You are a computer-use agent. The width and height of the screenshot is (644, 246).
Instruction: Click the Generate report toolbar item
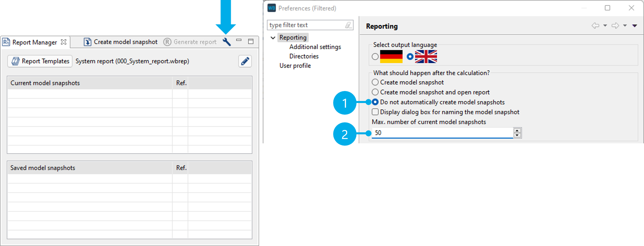(x=190, y=42)
